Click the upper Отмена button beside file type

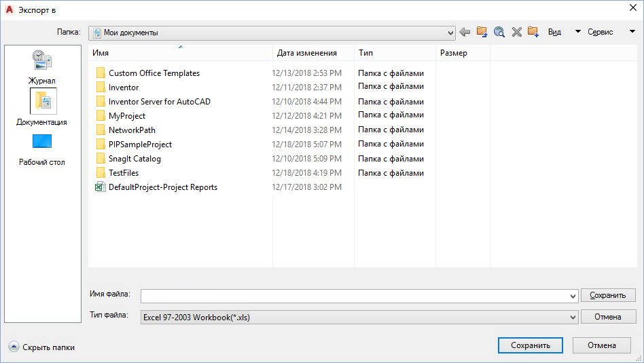click(x=608, y=317)
